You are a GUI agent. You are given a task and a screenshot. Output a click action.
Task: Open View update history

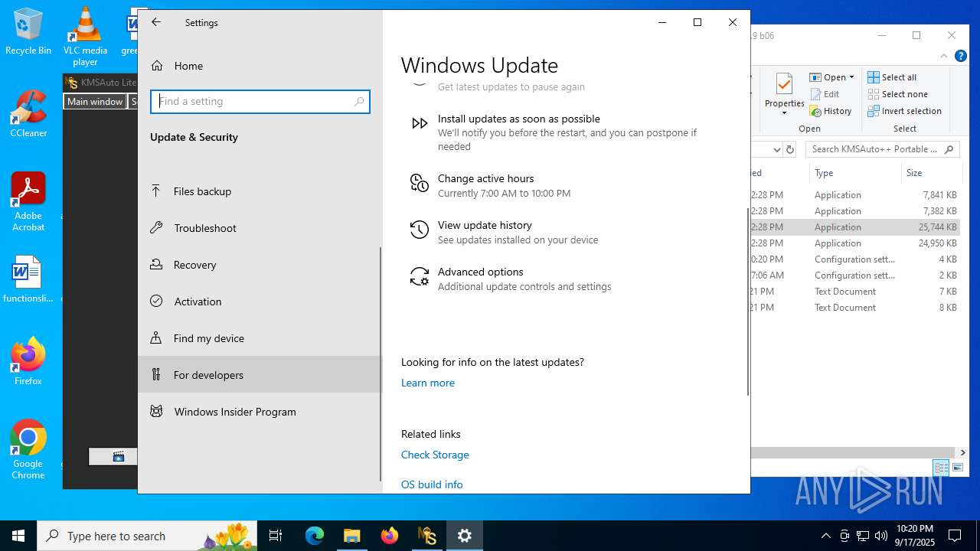pos(567,232)
